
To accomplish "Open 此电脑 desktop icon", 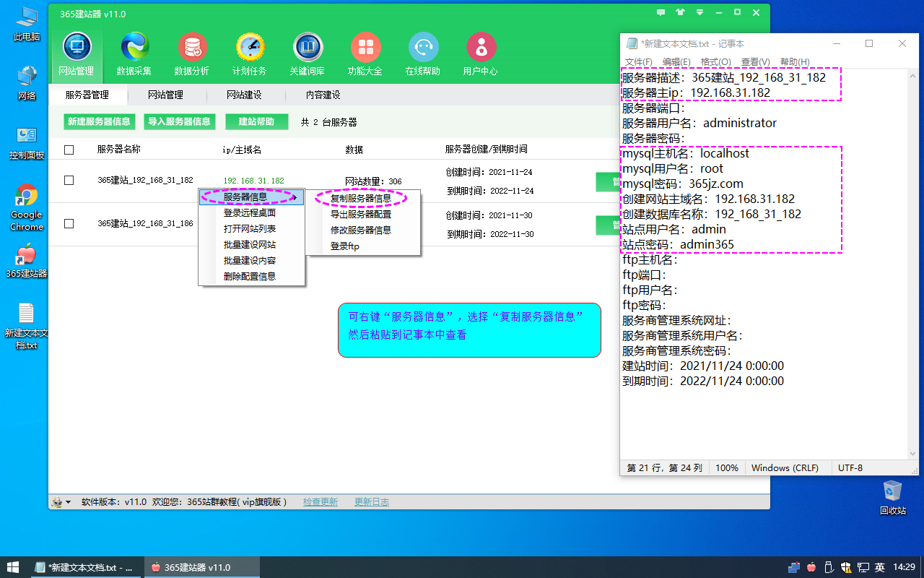I will [27, 24].
